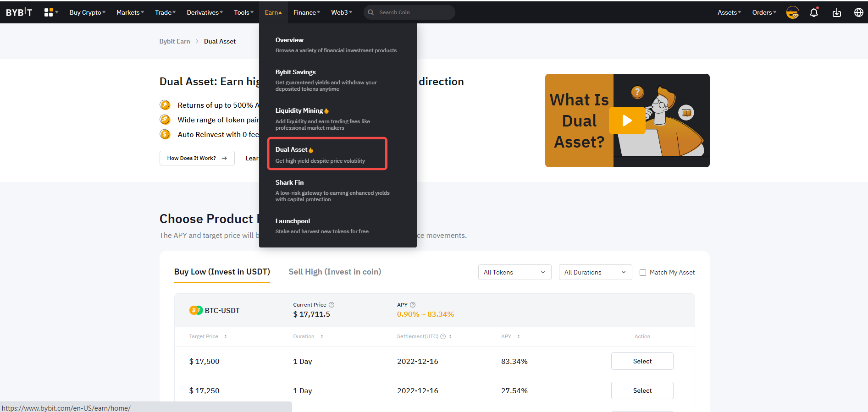The image size is (868, 412).
Task: Click the download app icon
Action: pos(837,12)
